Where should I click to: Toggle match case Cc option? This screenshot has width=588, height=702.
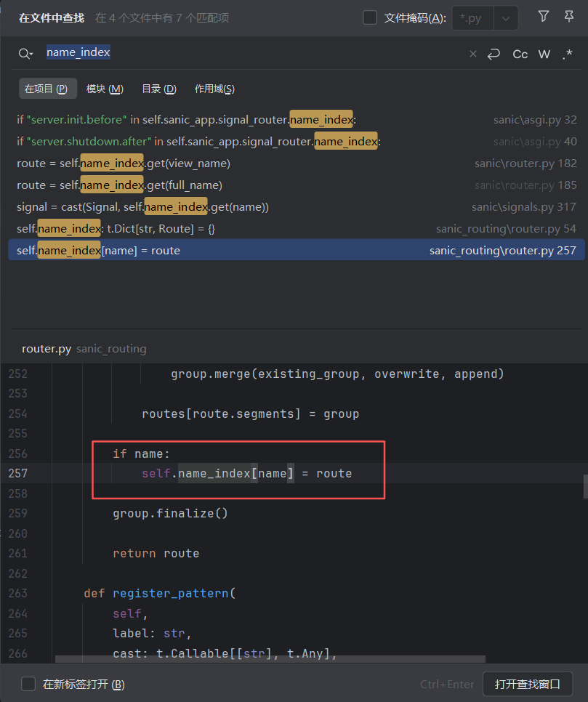[520, 54]
